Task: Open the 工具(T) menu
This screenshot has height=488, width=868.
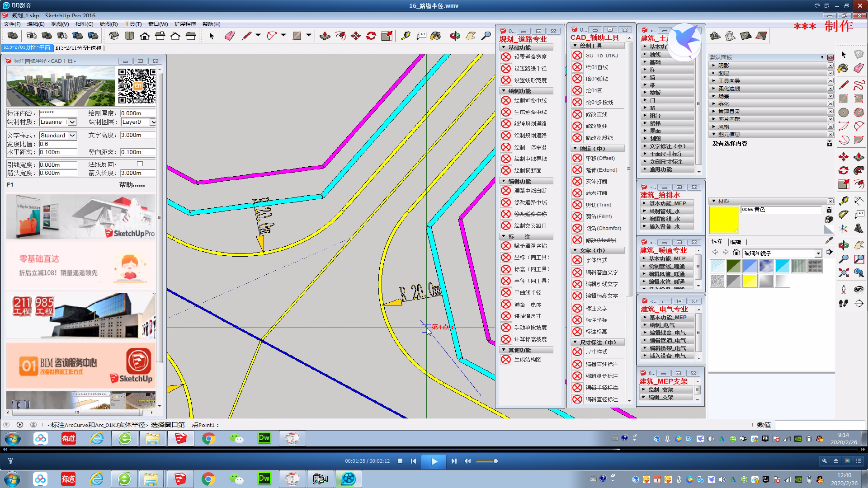Action: point(133,24)
